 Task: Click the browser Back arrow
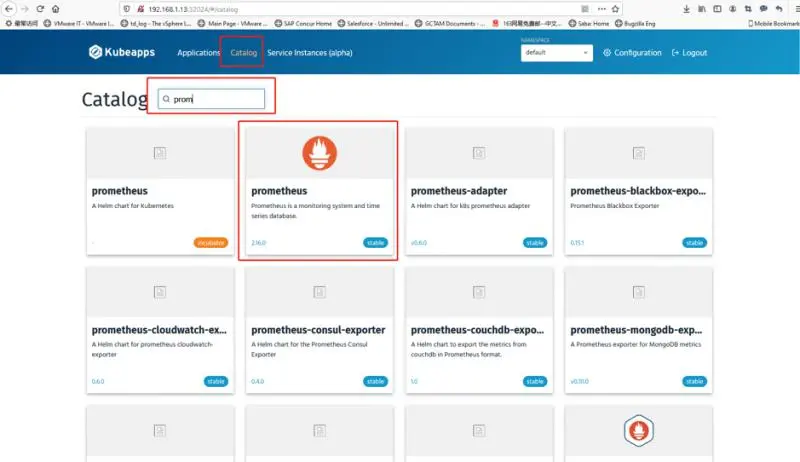coord(9,9)
